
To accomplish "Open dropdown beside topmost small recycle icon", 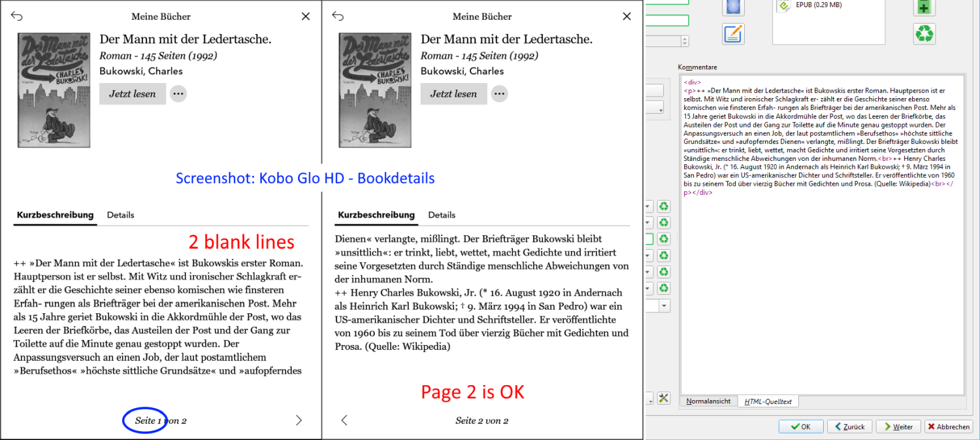I will 649,207.
